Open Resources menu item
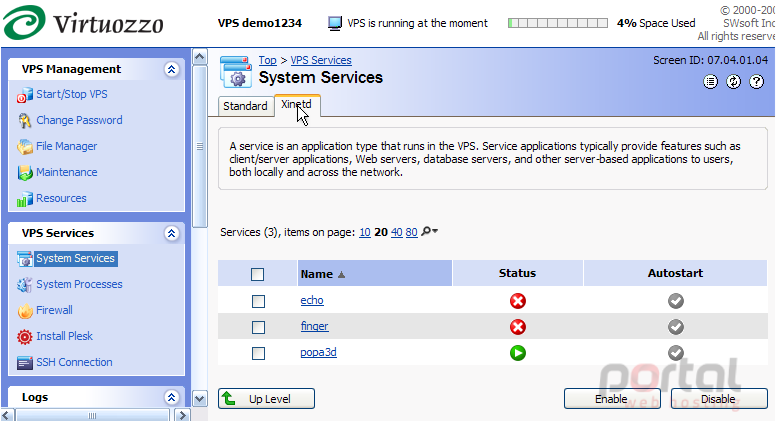The height and width of the screenshot is (422, 776). click(x=61, y=198)
